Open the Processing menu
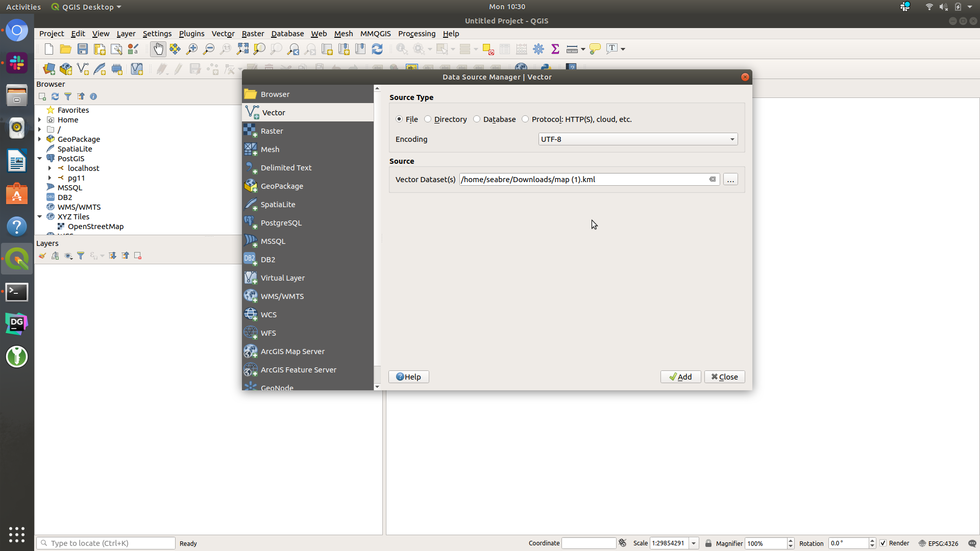The height and width of the screenshot is (551, 980). 416,34
